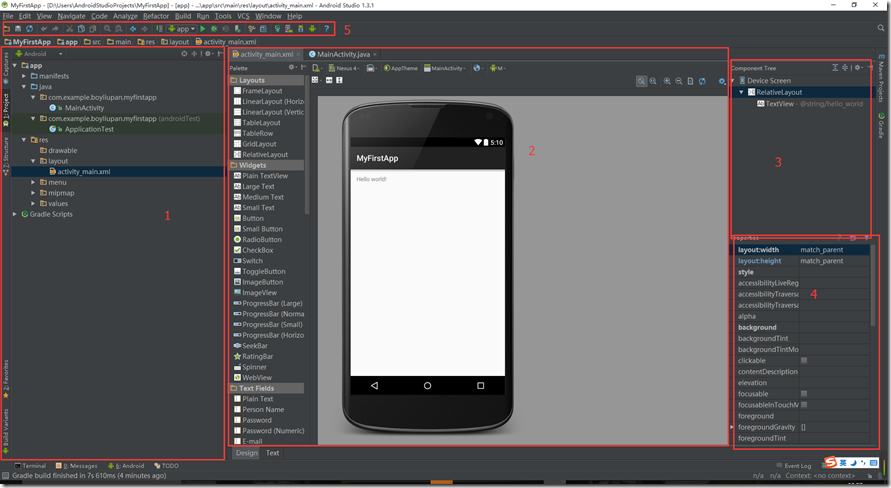The height and width of the screenshot is (488, 891).
Task: Enable the focusableInTouchMode checkbox
Action: pyautogui.click(x=804, y=405)
